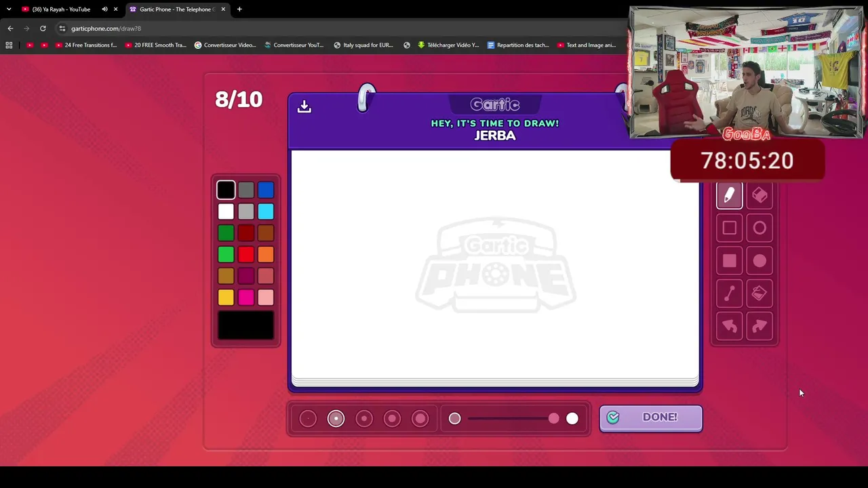
Task: Select the second-smallest brush size
Action: 336,419
